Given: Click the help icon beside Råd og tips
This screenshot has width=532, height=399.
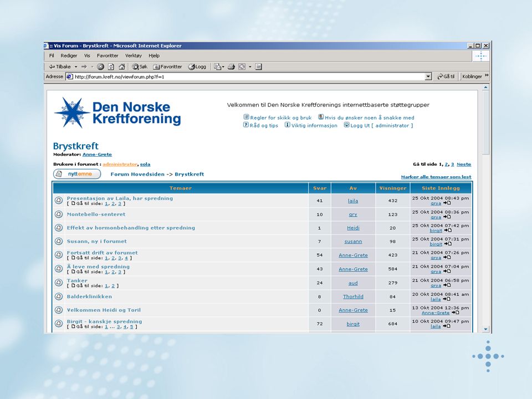Looking at the screenshot, I should (246, 125).
